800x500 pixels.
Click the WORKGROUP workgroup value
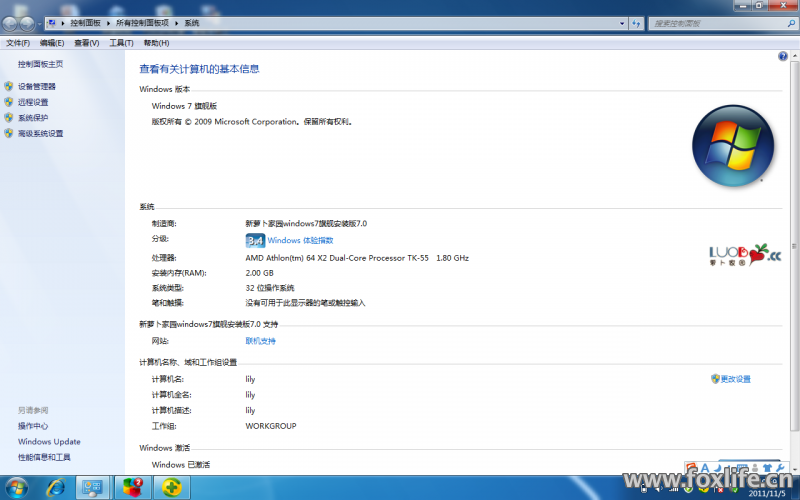click(x=271, y=426)
